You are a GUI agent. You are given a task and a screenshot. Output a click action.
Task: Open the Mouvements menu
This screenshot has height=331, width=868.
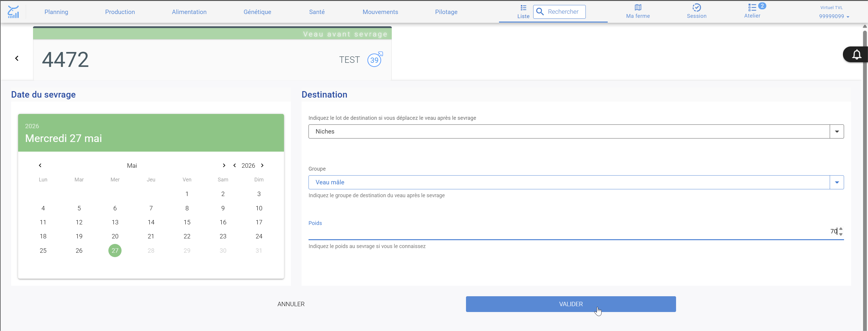click(x=380, y=12)
